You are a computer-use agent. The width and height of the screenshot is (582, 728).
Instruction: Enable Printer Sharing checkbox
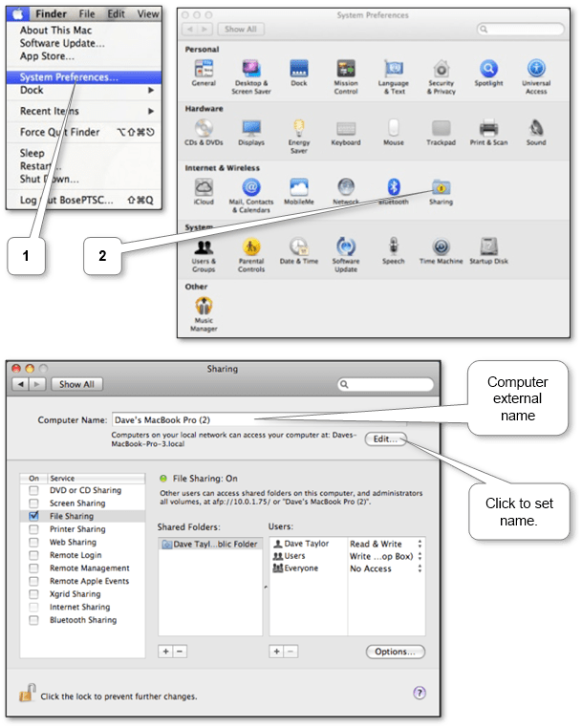coord(33,529)
